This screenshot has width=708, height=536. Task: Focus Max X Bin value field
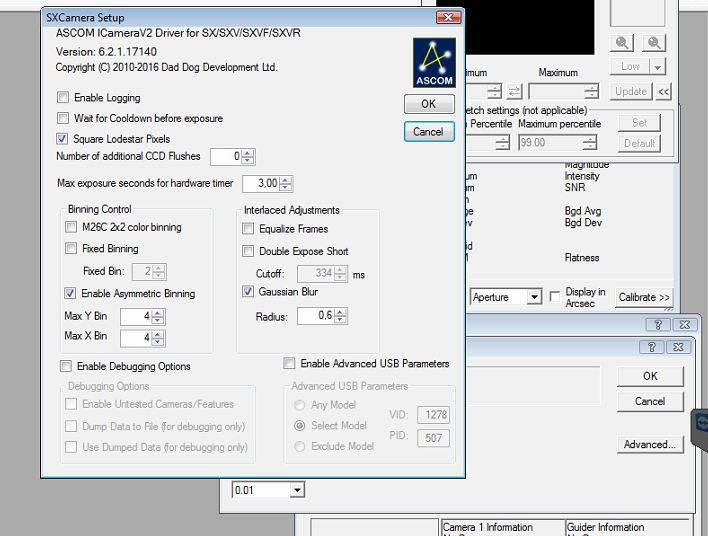136,338
